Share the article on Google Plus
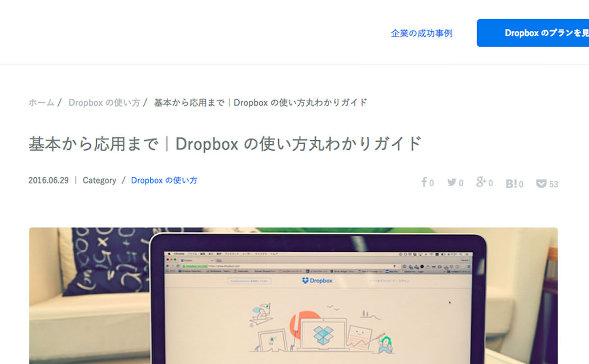Image resolution: width=589 pixels, height=364 pixels. coord(482,182)
